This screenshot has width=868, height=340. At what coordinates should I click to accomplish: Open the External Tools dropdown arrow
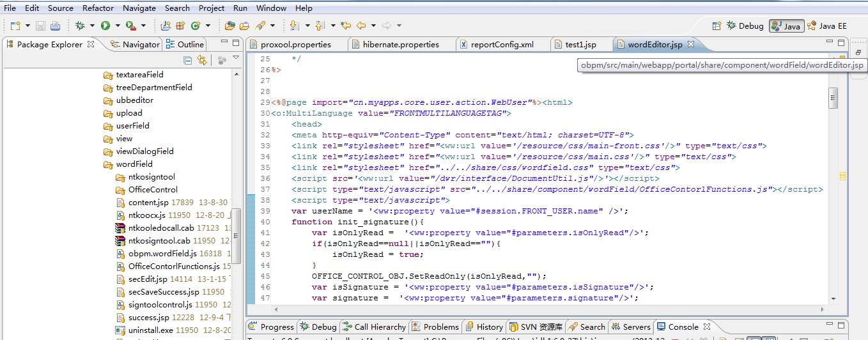(x=143, y=26)
